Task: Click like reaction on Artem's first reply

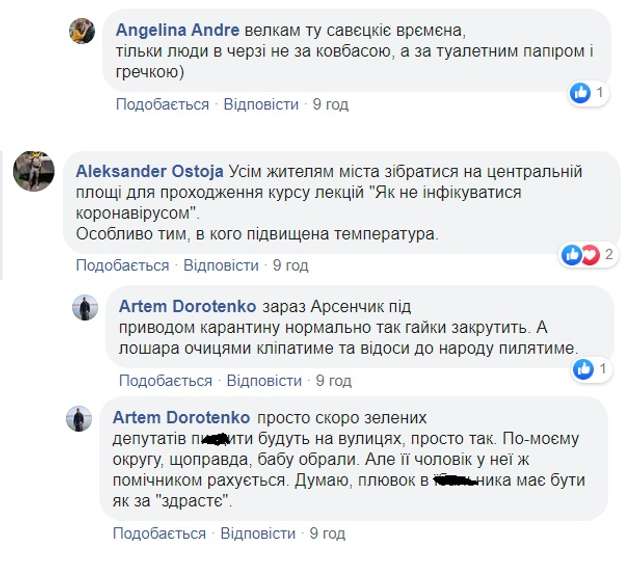Action: 583,370
